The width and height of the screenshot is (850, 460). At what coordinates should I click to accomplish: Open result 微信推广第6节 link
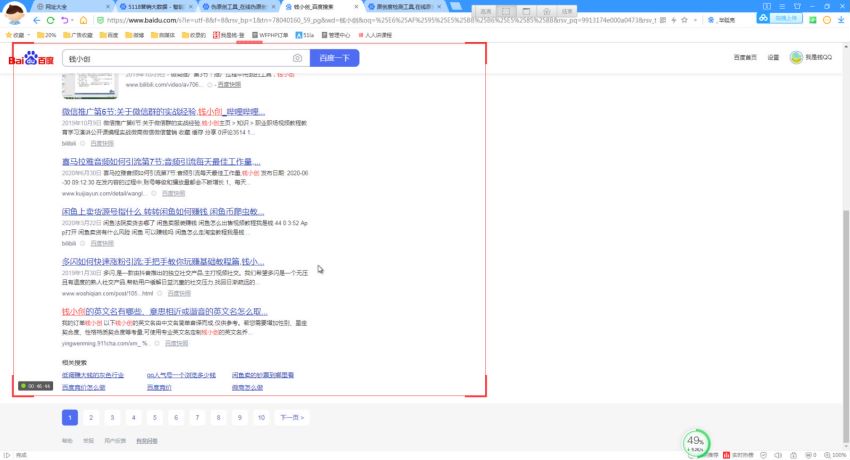click(x=163, y=112)
